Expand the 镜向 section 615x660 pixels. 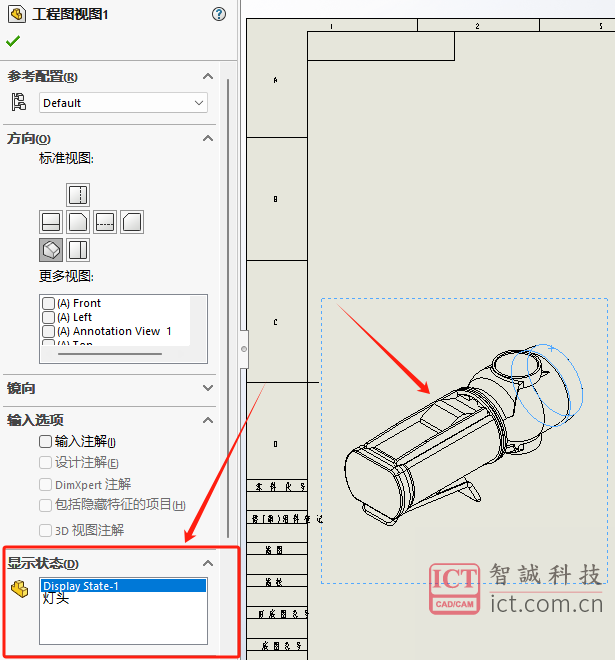point(208,388)
